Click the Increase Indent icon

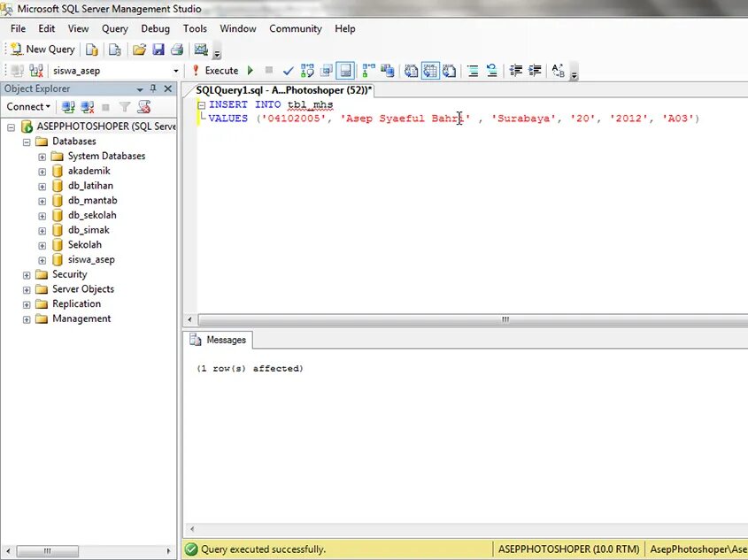pyautogui.click(x=535, y=71)
